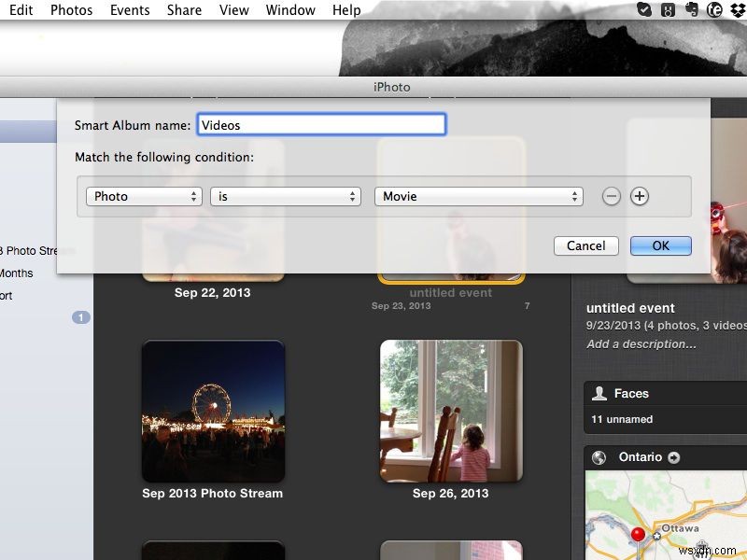Open the Photos menu
The width and height of the screenshot is (747, 560).
point(71,9)
